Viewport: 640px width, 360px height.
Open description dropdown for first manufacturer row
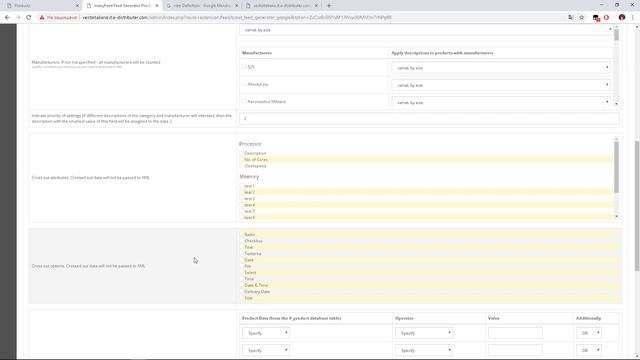(x=501, y=68)
